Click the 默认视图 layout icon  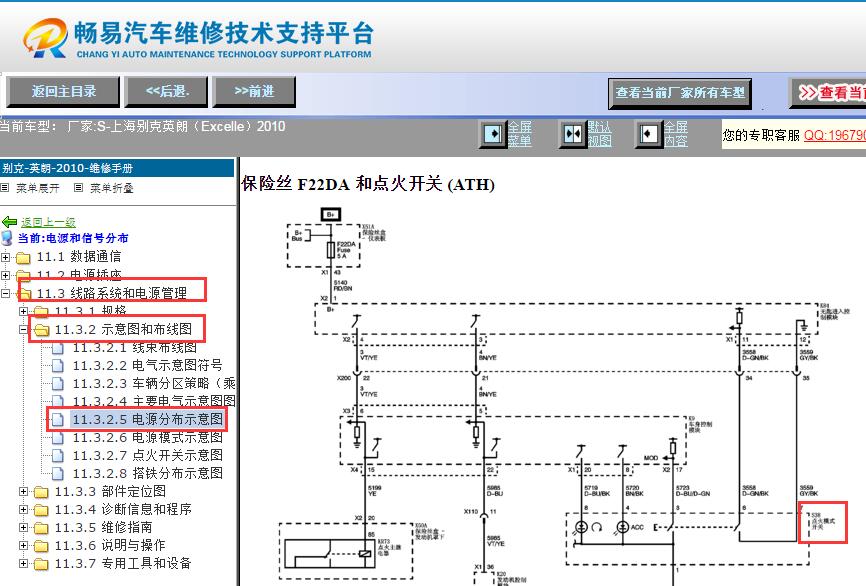click(x=573, y=134)
